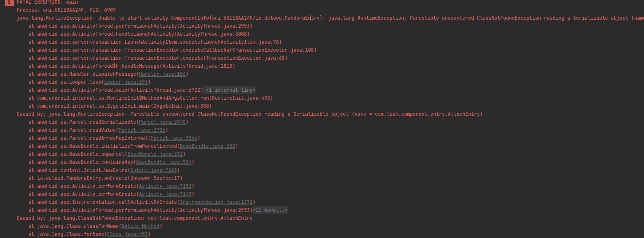
Task: Navigate to Parcel.java:2726 link
Action: [x=142, y=130]
